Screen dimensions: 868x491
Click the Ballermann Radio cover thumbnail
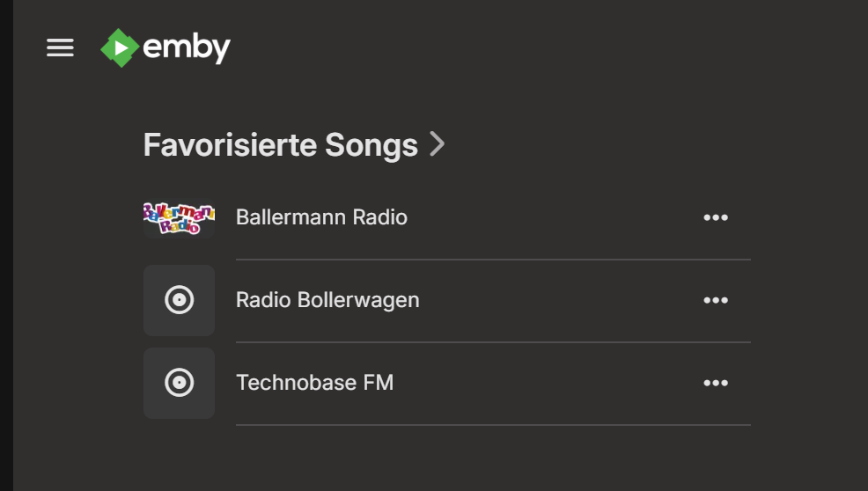tap(179, 217)
